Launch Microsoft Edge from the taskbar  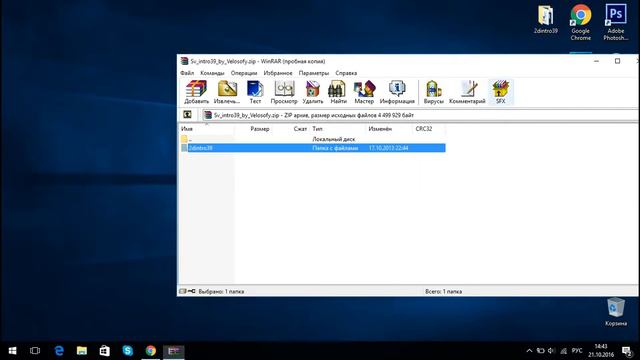tap(59, 351)
